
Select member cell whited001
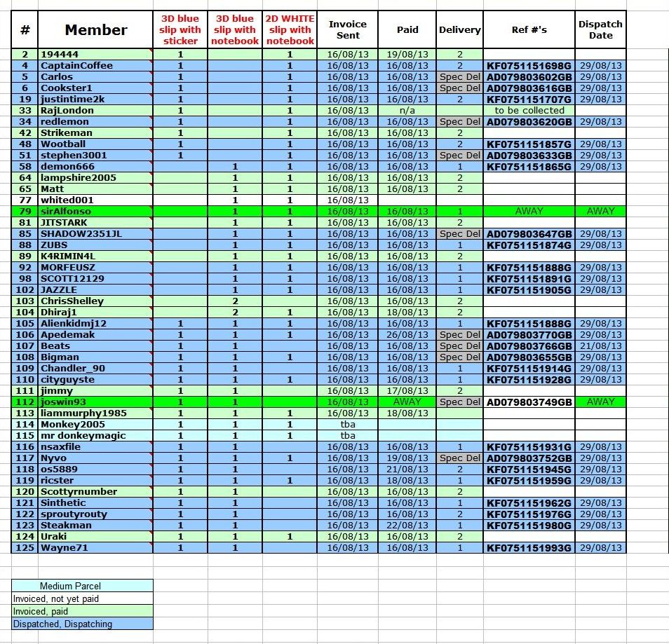pos(95,200)
